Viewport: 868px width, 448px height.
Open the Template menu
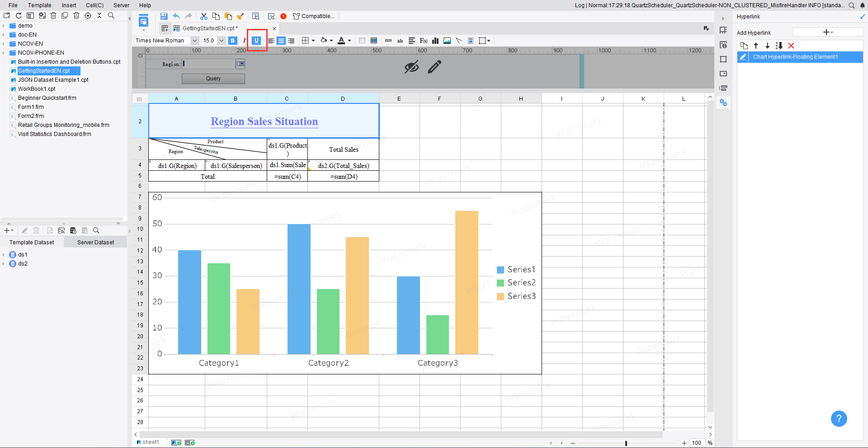pos(40,5)
